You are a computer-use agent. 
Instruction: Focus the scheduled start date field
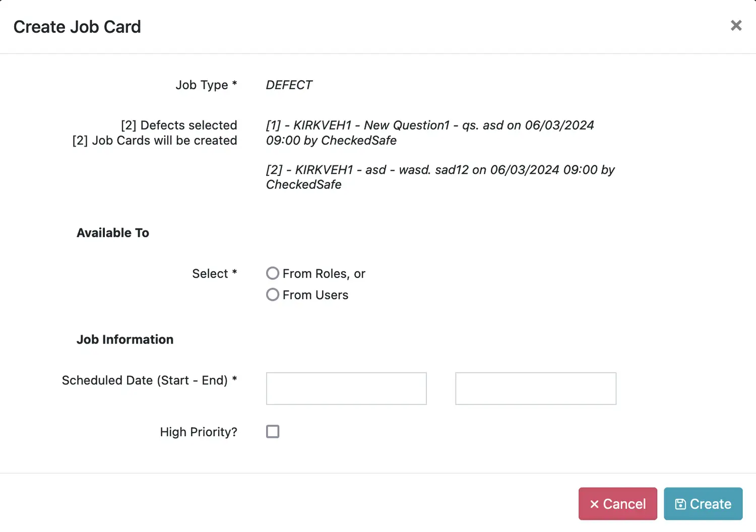click(346, 388)
